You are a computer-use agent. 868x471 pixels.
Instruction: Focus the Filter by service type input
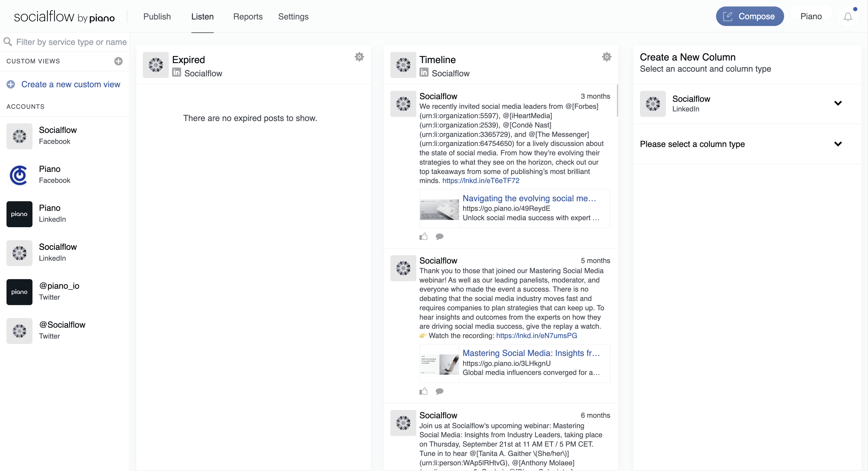tap(71, 42)
